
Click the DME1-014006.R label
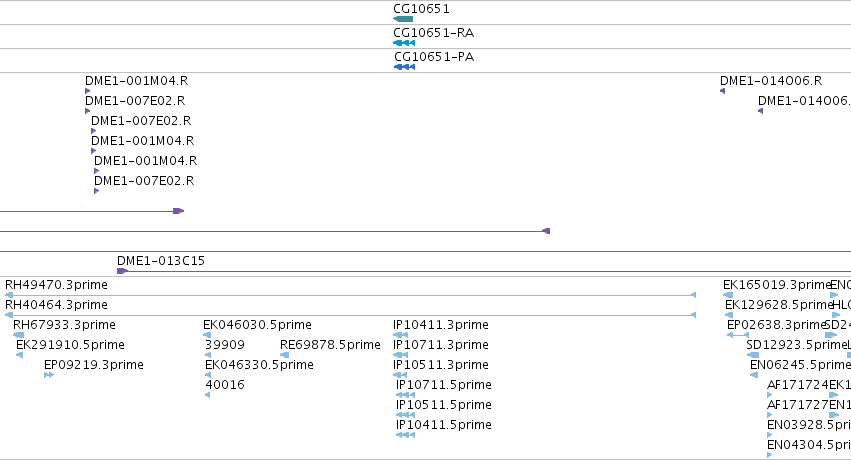(771, 81)
